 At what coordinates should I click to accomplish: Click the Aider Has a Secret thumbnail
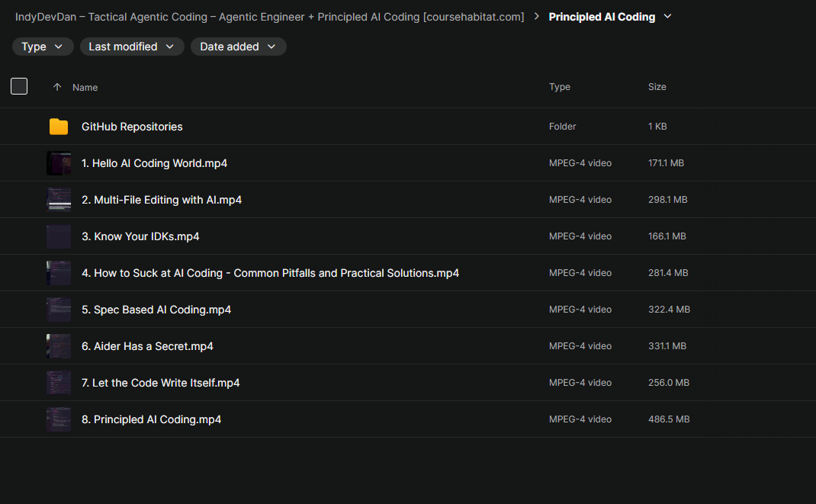(58, 346)
